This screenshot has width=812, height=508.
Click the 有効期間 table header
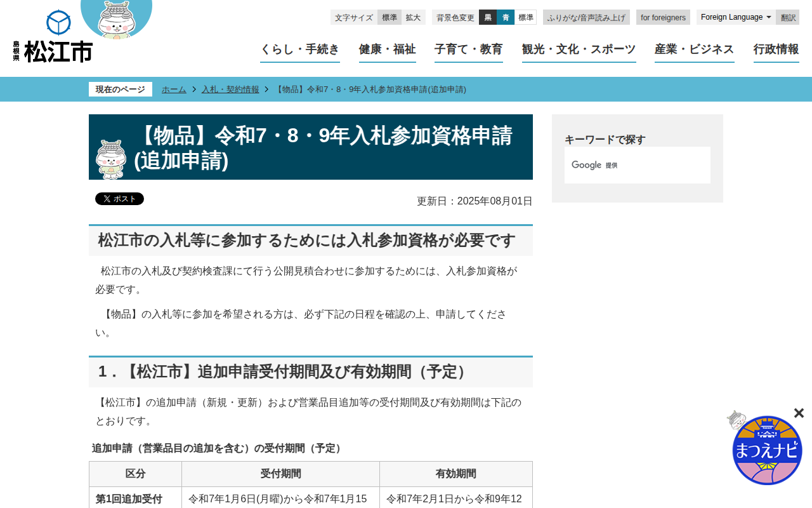coord(456,474)
